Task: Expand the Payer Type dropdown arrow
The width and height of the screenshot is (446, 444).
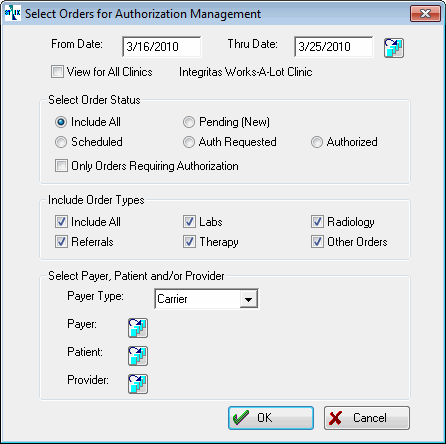Action: pos(248,299)
